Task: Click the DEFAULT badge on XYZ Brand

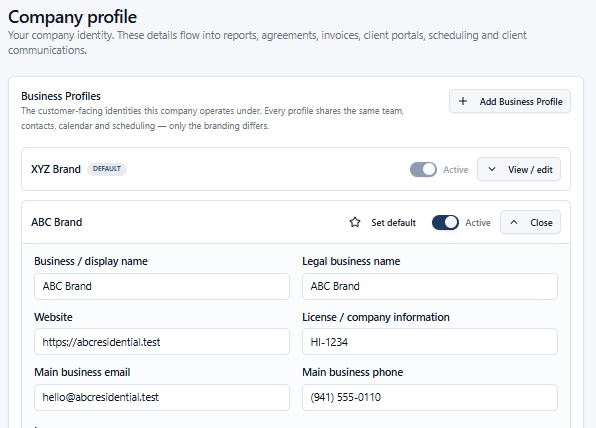Action: tap(107, 169)
